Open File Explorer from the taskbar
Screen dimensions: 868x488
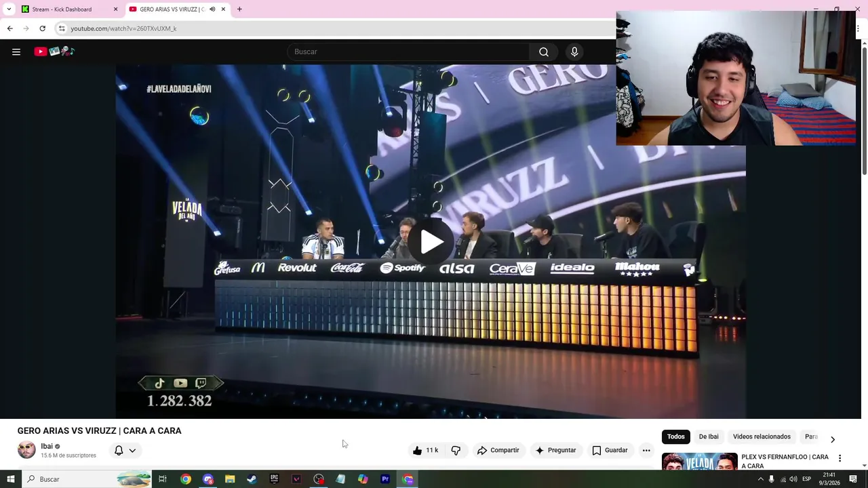[x=230, y=479]
